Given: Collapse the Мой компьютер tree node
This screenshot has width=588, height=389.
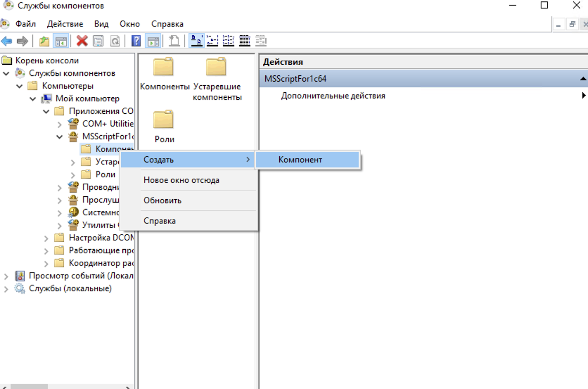Looking at the screenshot, I should [x=33, y=99].
